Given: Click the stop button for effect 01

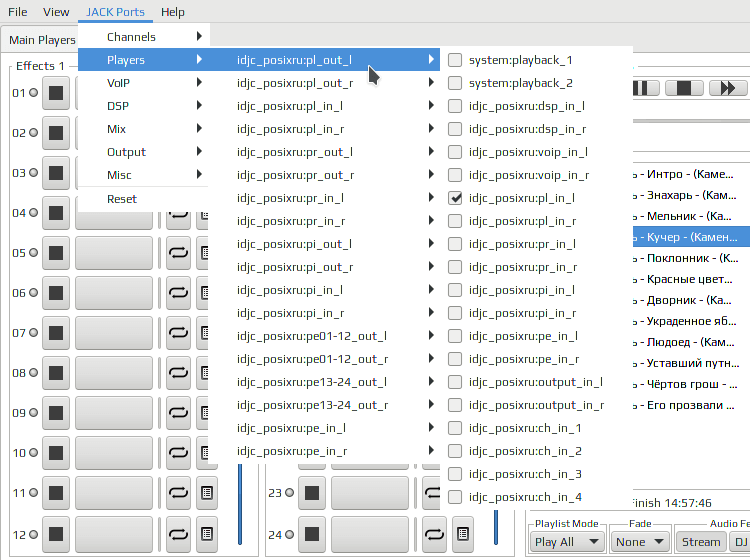Looking at the screenshot, I should (56, 93).
